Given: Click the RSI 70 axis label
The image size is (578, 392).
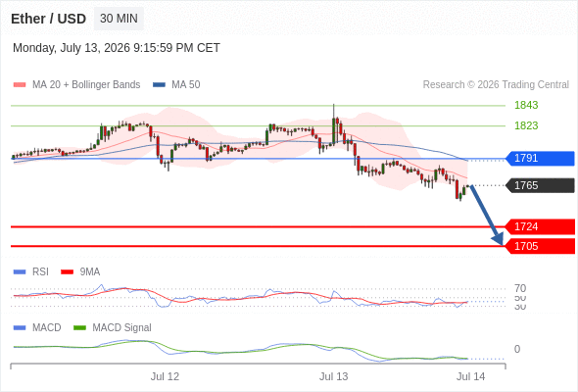Looking at the screenshot, I should coord(520,288).
